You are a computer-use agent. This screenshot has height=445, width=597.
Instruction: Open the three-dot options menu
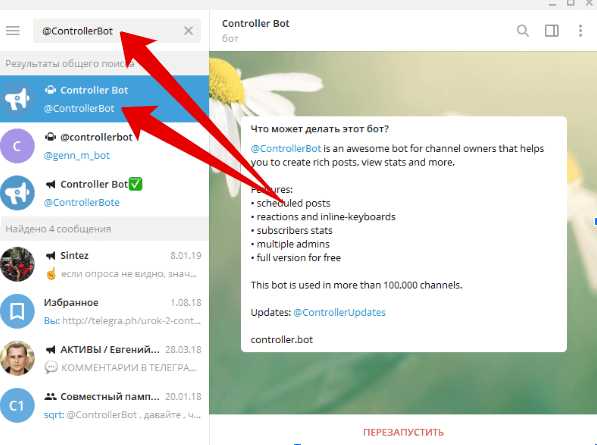[x=580, y=30]
